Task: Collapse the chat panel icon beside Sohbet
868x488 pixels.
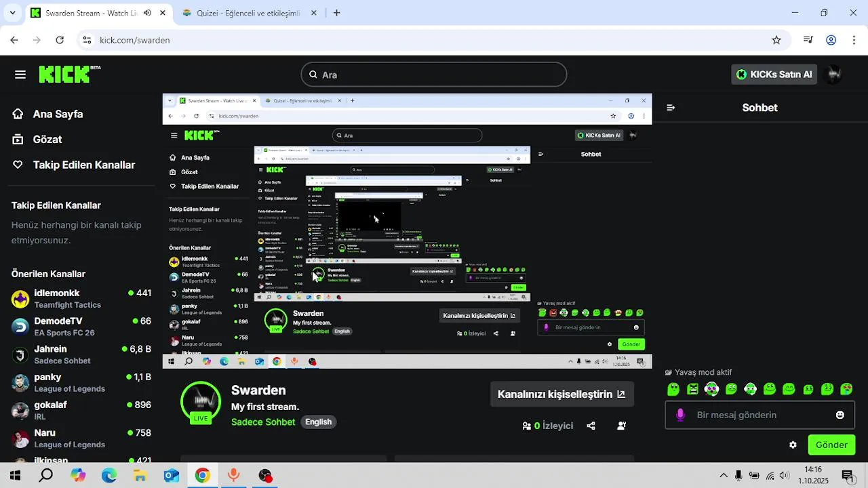Action: click(x=671, y=108)
